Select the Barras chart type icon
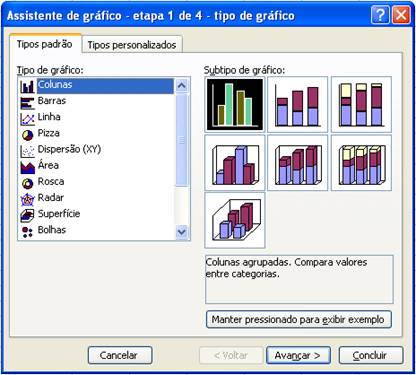 click(27, 103)
